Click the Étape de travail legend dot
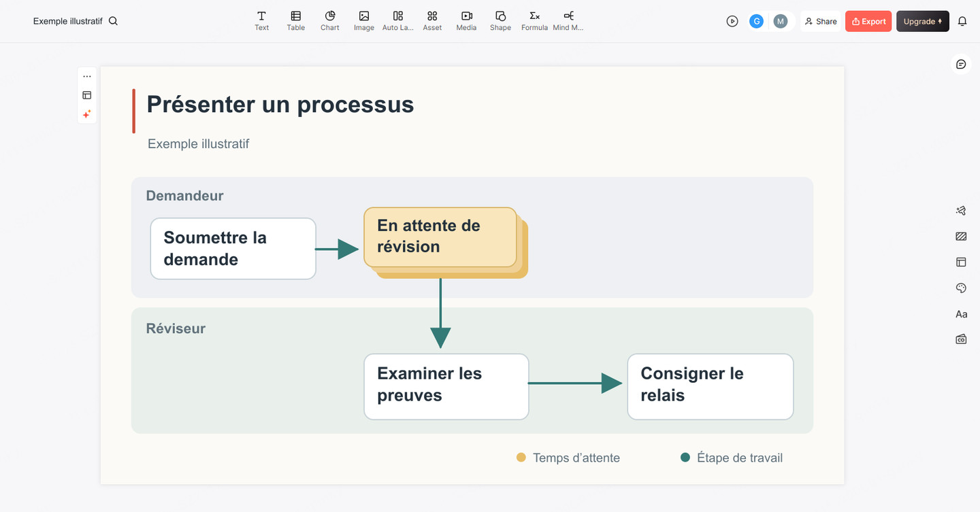This screenshot has width=980, height=512. pos(685,458)
